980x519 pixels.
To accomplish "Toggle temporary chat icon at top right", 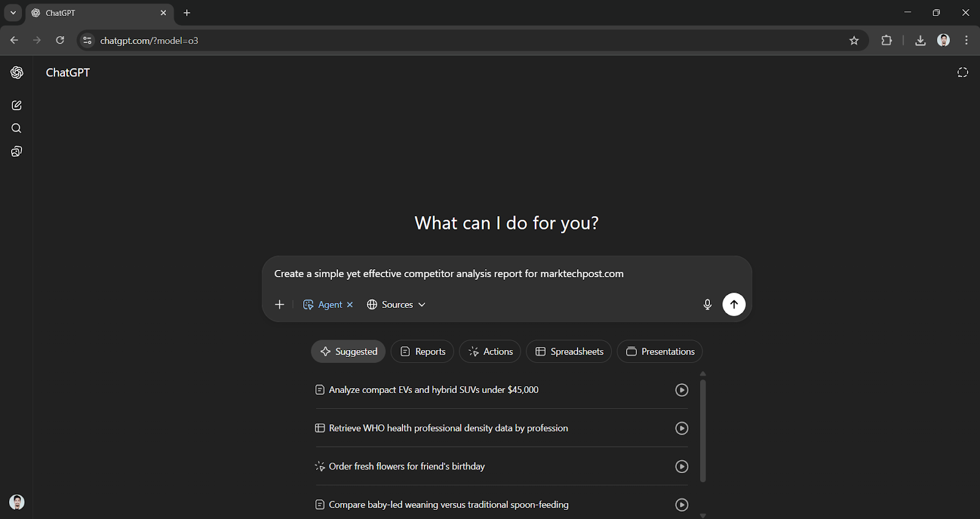I will (x=963, y=73).
